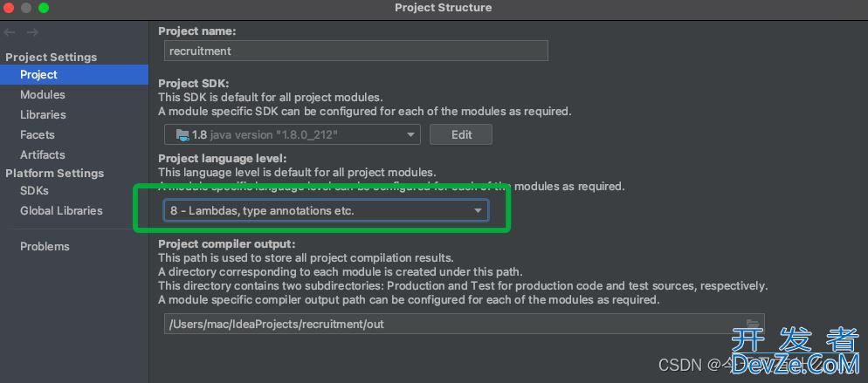Click the Project name input field

[x=356, y=51]
